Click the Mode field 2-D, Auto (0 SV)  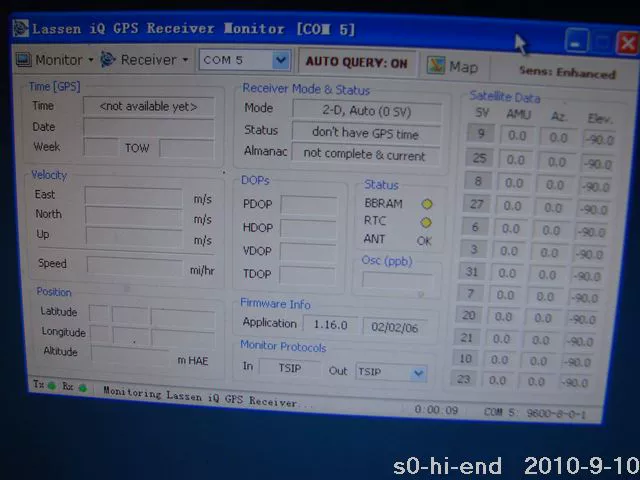pyautogui.click(x=367, y=111)
